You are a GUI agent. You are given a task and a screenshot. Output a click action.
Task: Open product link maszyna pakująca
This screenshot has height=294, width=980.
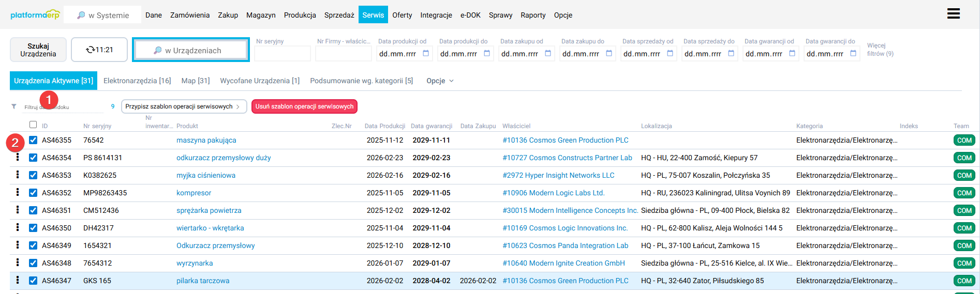(x=206, y=141)
